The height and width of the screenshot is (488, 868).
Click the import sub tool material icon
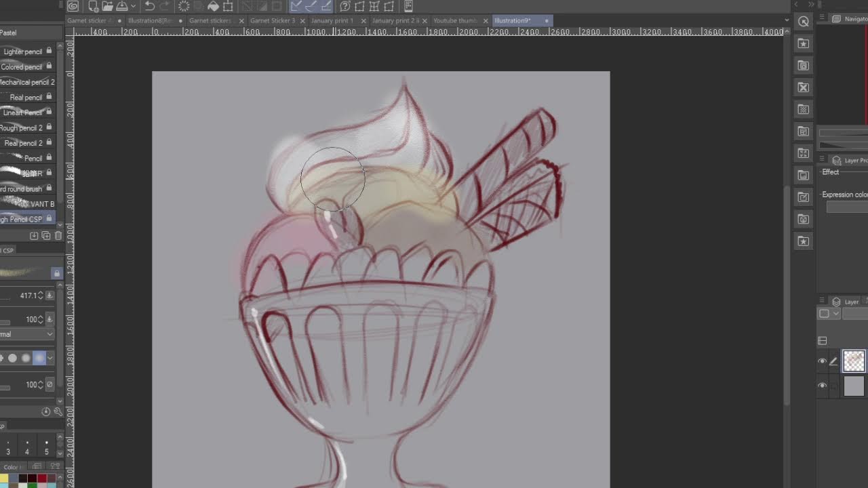point(34,236)
